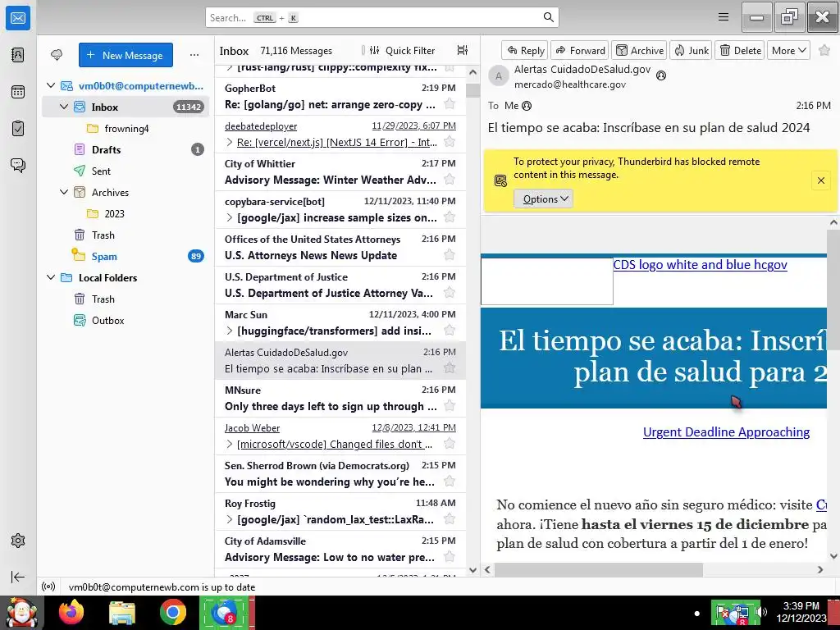The image size is (840, 630).
Task: Star the Department of Justice message
Action: (x=450, y=293)
